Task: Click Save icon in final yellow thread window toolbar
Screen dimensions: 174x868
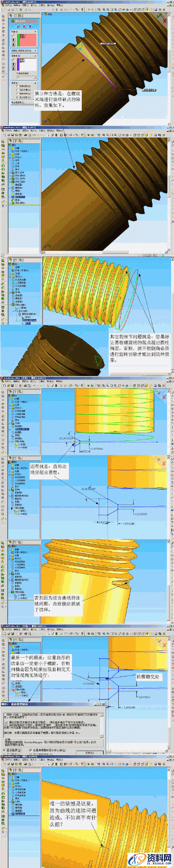Action: click(13, 764)
